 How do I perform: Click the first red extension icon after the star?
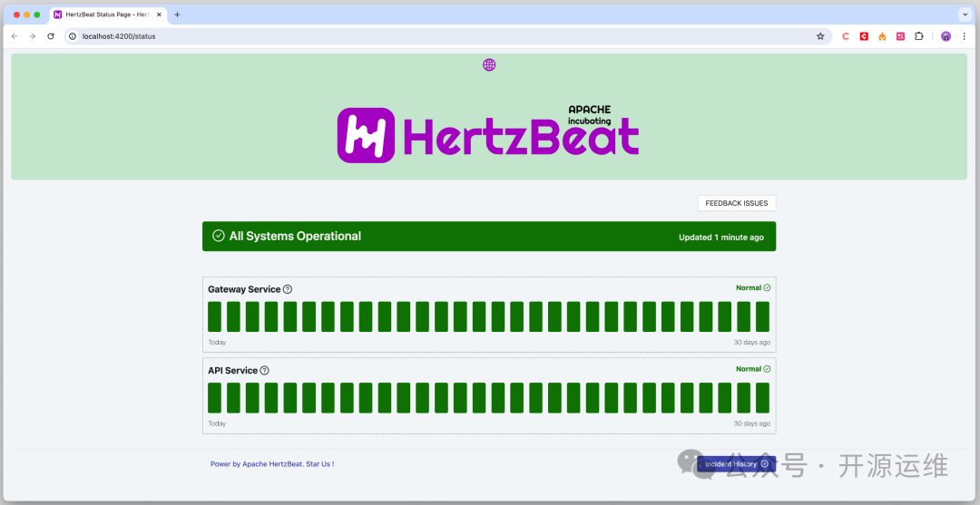[846, 36]
